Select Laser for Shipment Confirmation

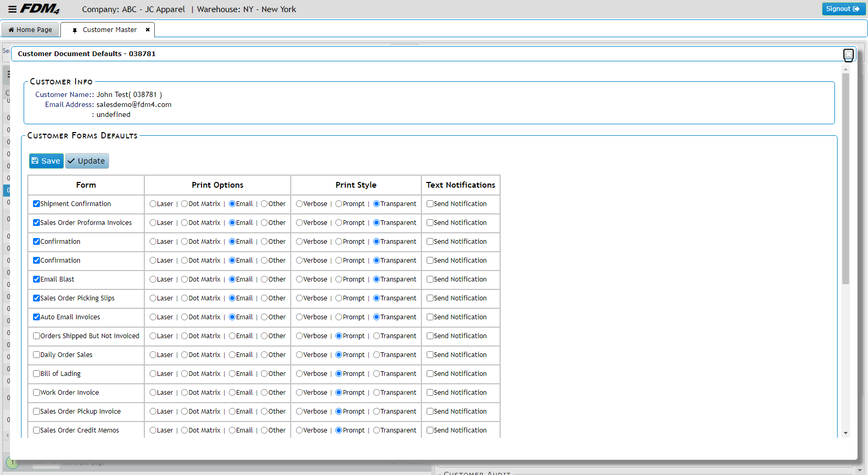(153, 204)
